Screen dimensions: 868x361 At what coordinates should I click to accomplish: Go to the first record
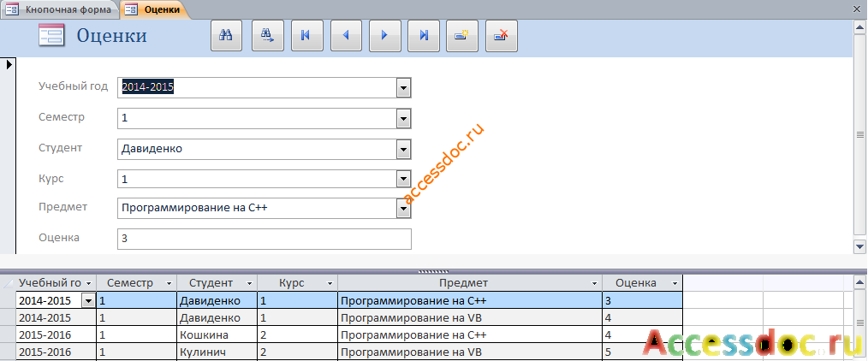306,36
